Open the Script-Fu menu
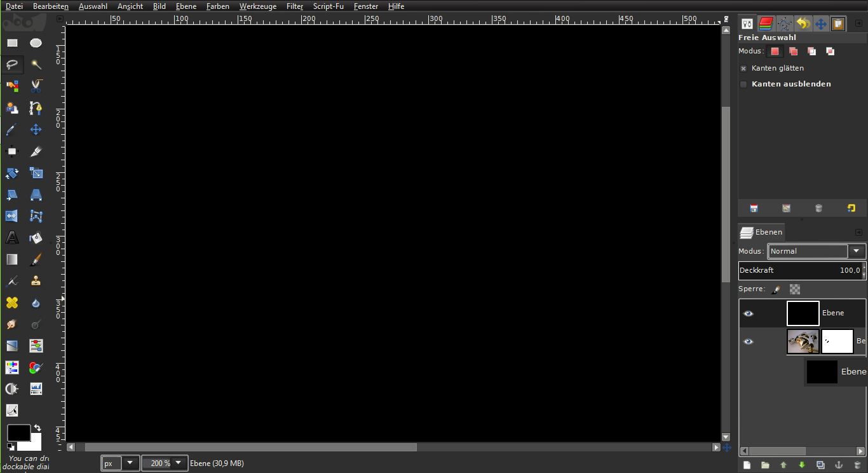This screenshot has height=473, width=868. [329, 6]
